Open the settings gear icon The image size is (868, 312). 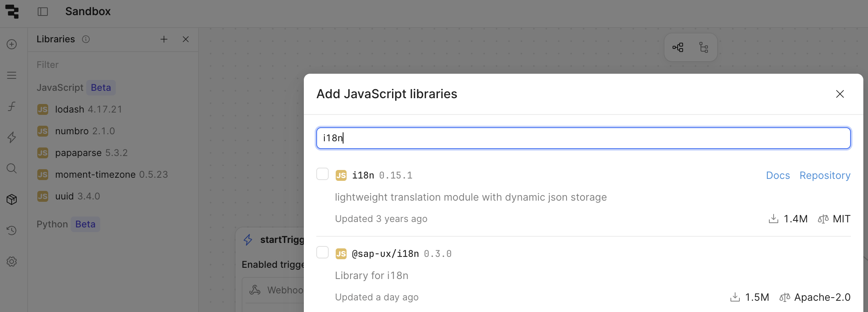(x=12, y=262)
